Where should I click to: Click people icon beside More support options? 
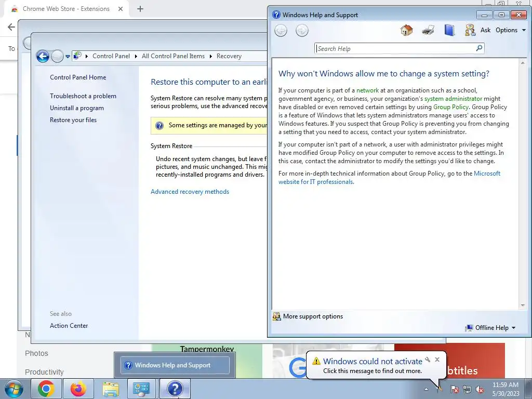pyautogui.click(x=277, y=316)
